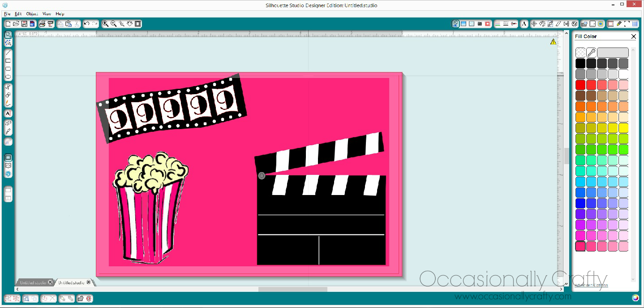The width and height of the screenshot is (644, 308).
Task: Click the Save icon in top toolbar
Action: pos(24,24)
